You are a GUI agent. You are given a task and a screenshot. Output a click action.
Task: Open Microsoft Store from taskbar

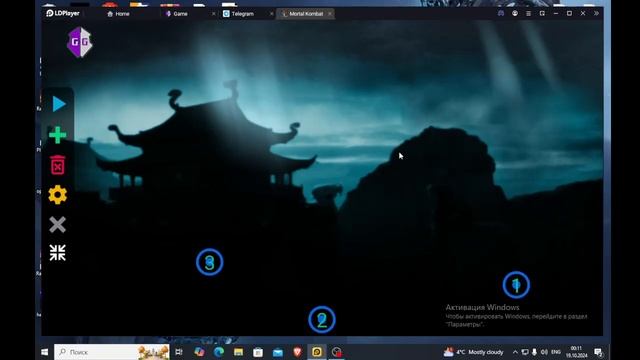tap(258, 352)
